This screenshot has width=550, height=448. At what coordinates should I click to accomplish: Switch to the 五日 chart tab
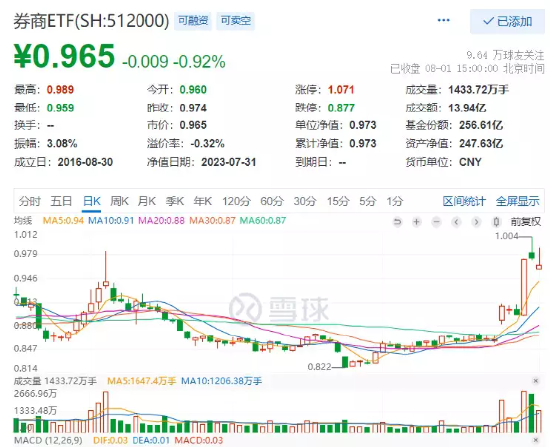61,201
